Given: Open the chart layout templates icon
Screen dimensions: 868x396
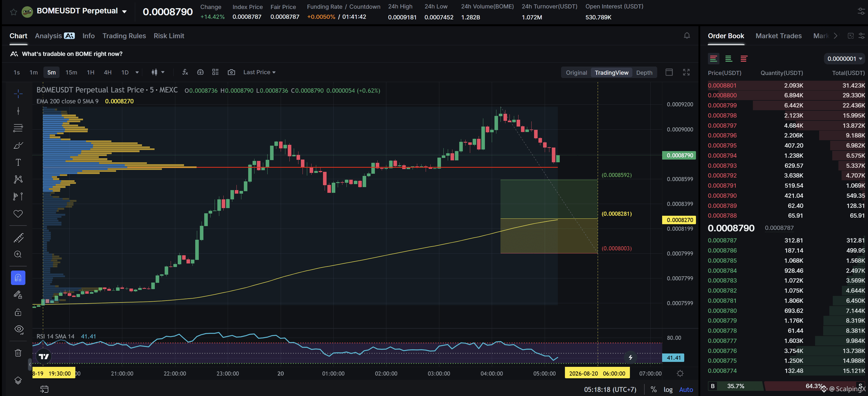Looking at the screenshot, I should point(215,72).
